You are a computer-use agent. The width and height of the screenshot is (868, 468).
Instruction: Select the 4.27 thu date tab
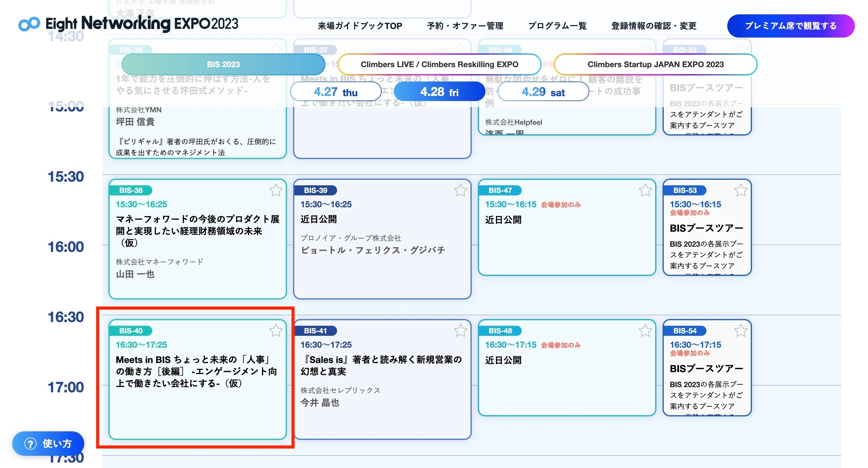click(335, 92)
